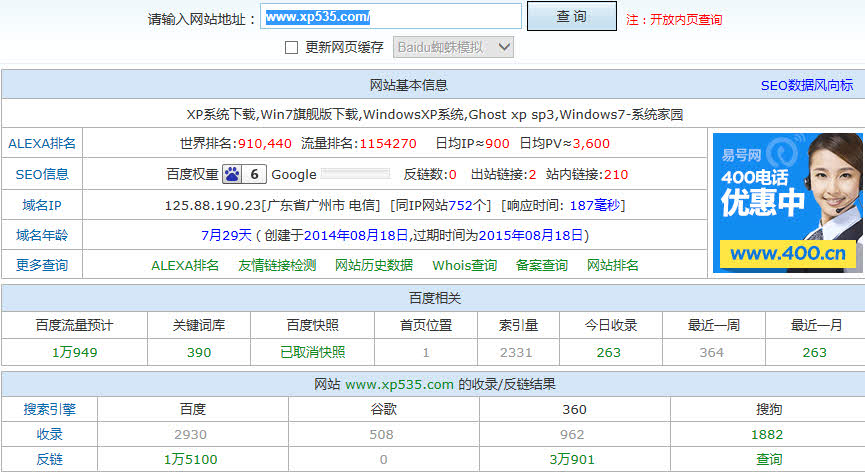Open the Baidu蜘蛛模拟 dropdown
This screenshot has width=865, height=473.
coord(454,47)
